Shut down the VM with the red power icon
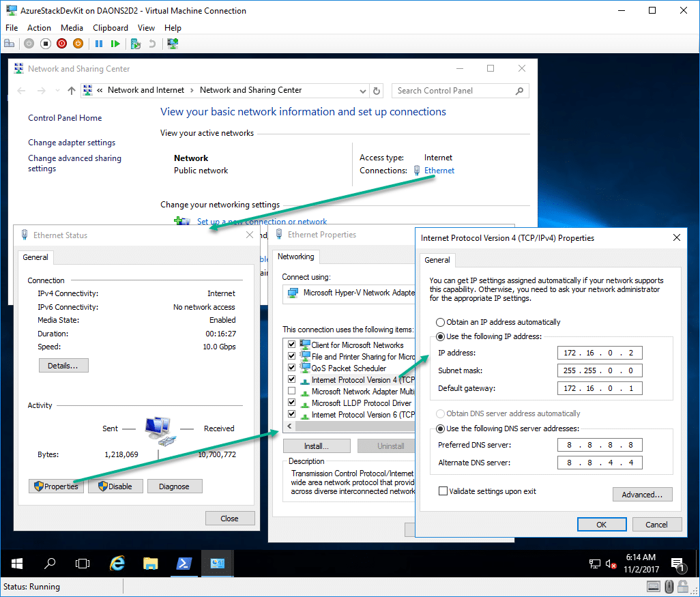700x597 pixels. tap(61, 44)
